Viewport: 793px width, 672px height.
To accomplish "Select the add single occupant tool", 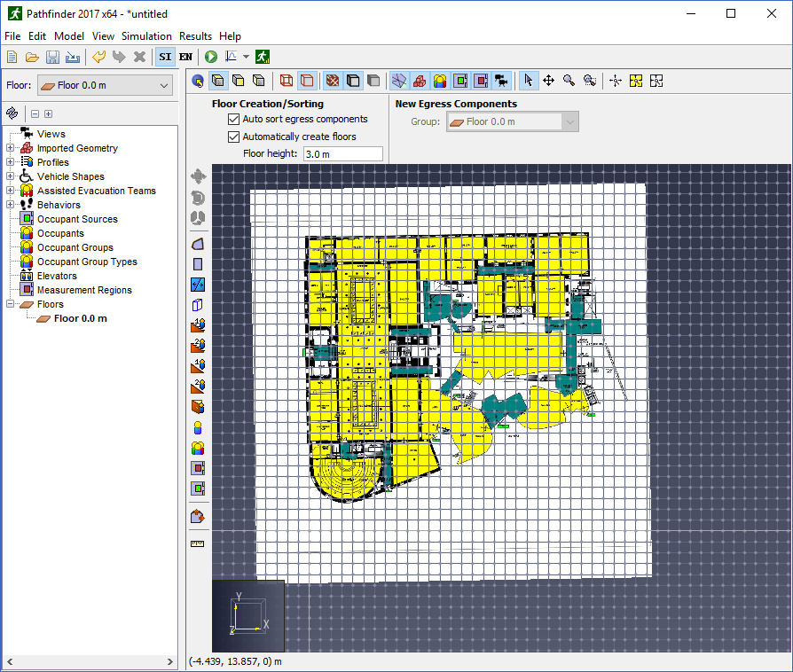I will [198, 428].
